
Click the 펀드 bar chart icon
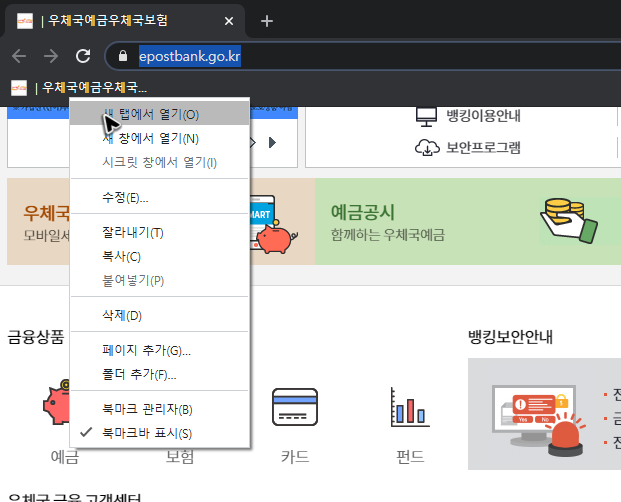pos(410,407)
